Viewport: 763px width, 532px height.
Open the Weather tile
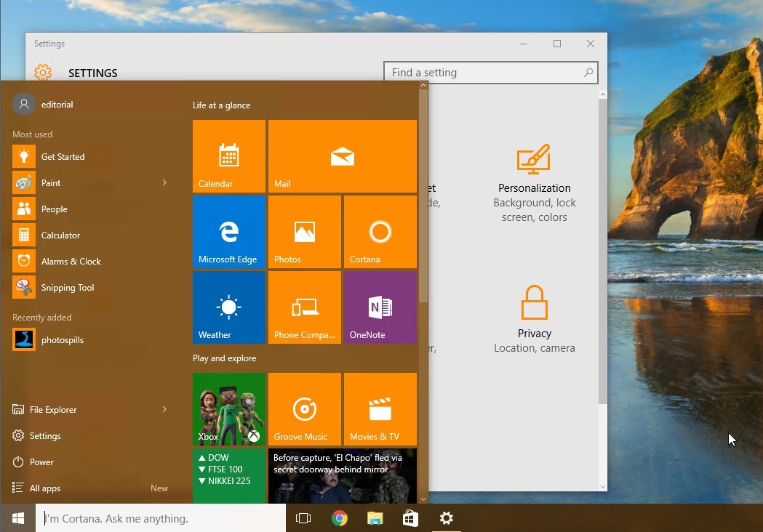pyautogui.click(x=229, y=307)
